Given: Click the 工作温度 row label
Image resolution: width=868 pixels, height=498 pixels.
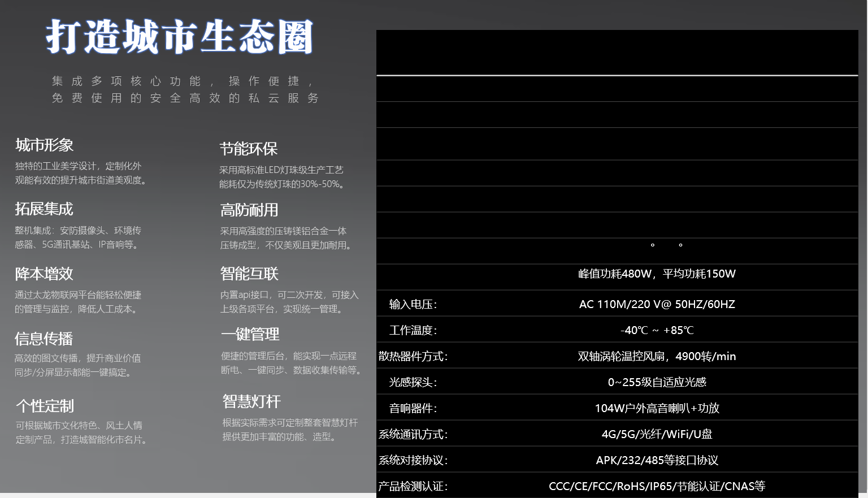Looking at the screenshot, I should pos(413,330).
